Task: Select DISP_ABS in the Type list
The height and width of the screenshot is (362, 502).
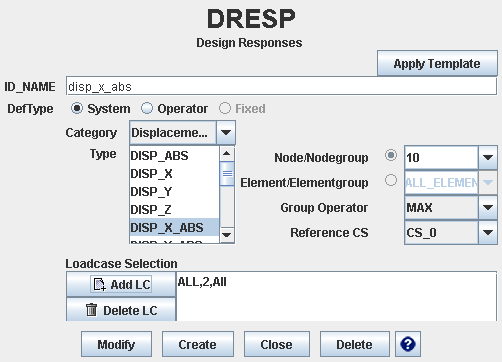Action: [174, 156]
